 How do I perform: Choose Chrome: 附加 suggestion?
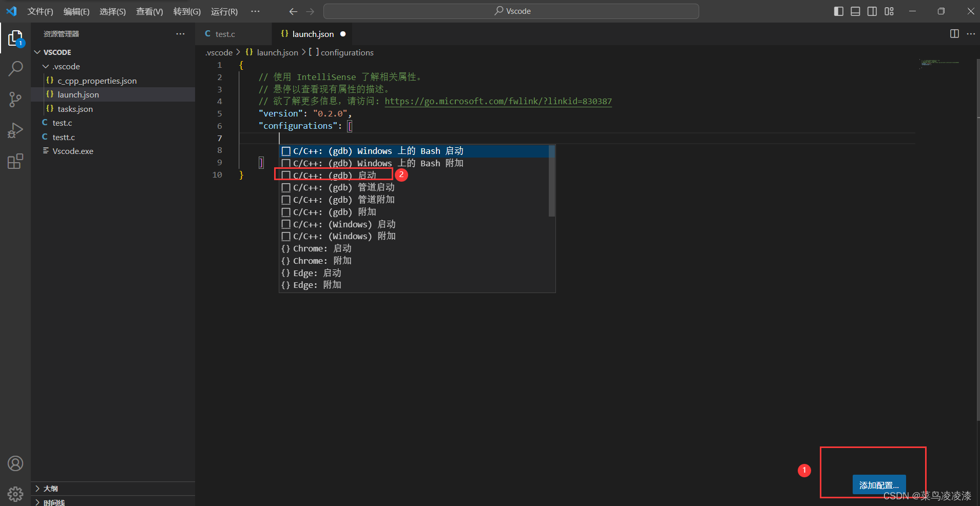(x=414, y=261)
